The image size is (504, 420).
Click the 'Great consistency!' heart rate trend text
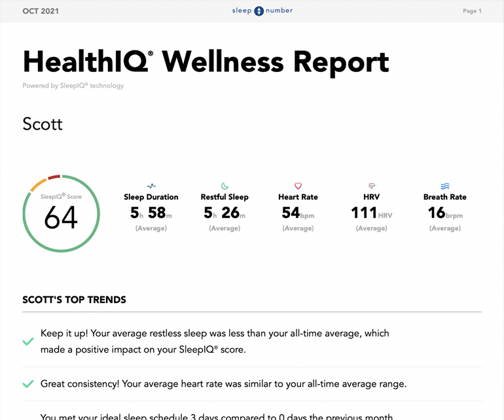point(223,383)
